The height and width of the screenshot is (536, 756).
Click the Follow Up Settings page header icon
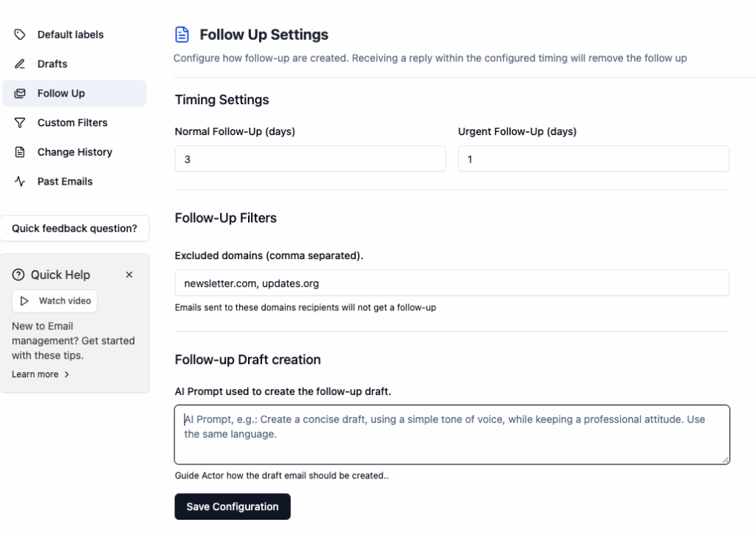coord(182,35)
